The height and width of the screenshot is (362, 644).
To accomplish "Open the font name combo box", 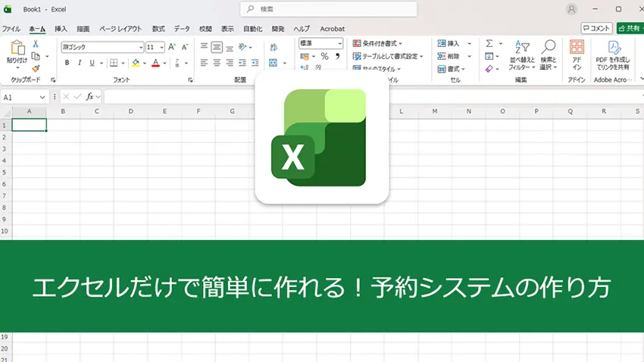I will (102, 47).
